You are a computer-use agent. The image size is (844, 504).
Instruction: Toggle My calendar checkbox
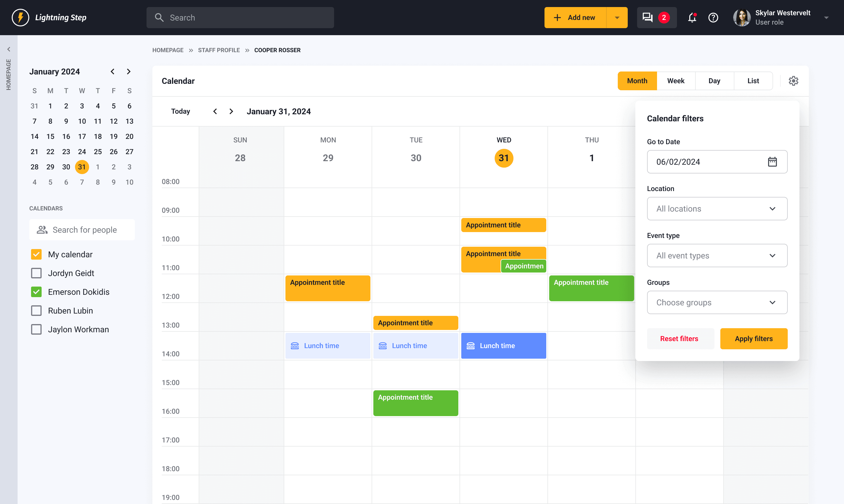point(36,254)
